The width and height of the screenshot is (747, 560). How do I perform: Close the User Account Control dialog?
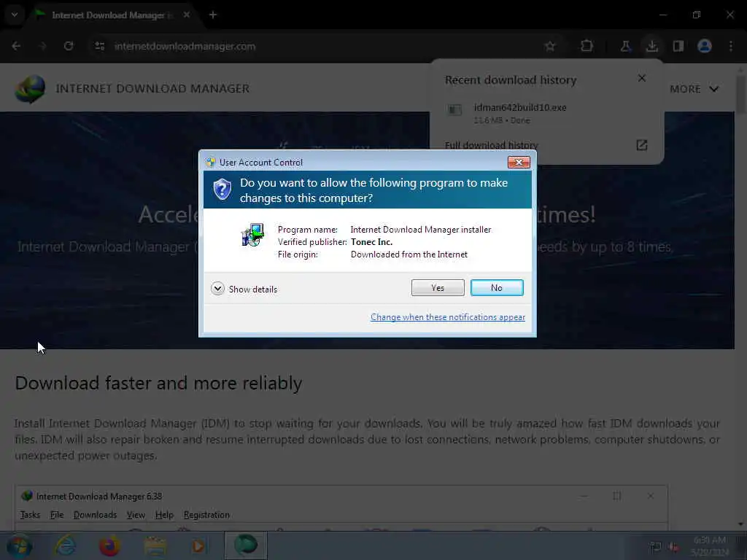click(519, 163)
